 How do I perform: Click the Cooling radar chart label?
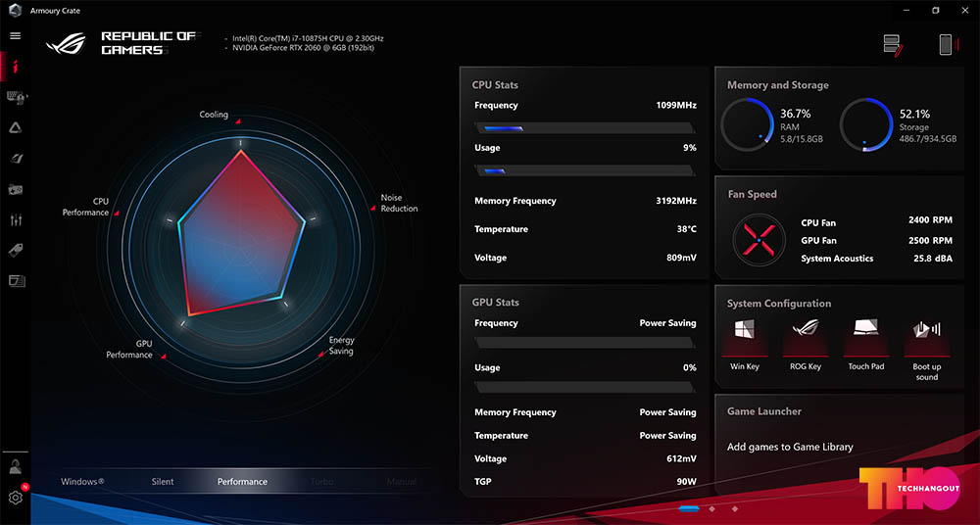214,115
